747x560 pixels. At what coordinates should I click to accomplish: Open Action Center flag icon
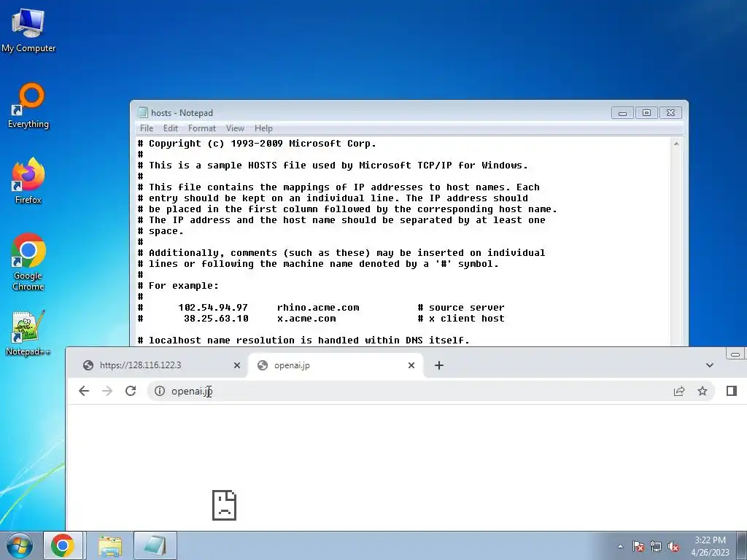point(638,546)
